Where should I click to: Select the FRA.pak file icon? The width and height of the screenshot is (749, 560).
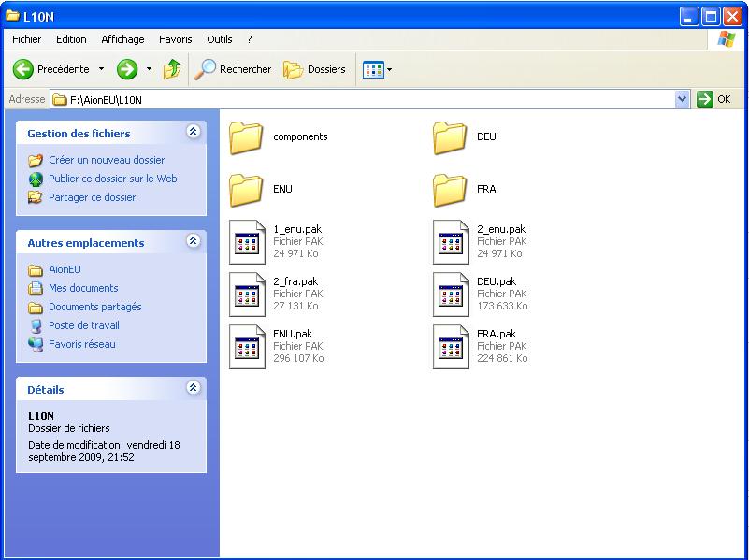coord(451,347)
